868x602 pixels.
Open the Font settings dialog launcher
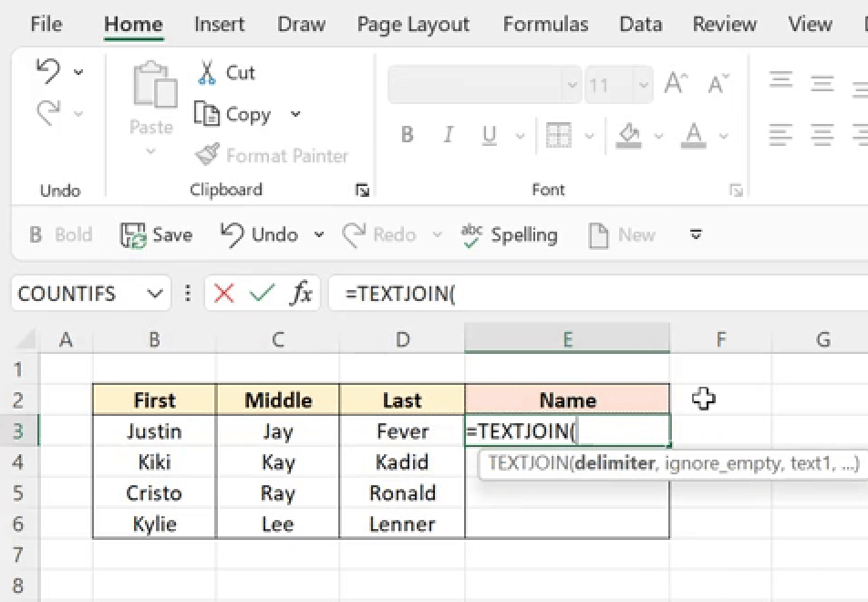click(736, 191)
